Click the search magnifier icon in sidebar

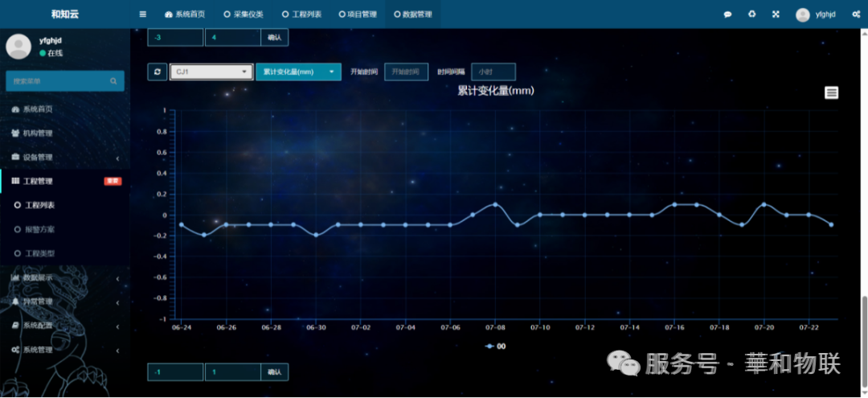(x=113, y=81)
